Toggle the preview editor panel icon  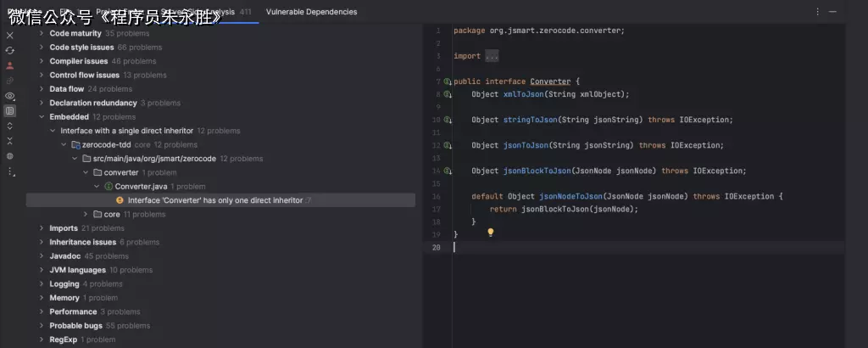coord(10,111)
